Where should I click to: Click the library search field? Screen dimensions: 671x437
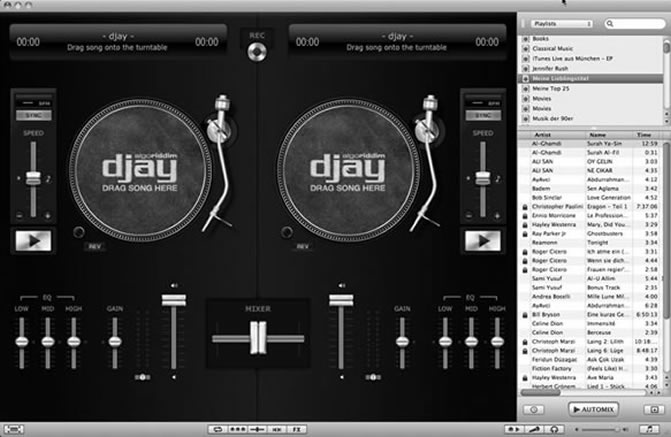(635, 24)
